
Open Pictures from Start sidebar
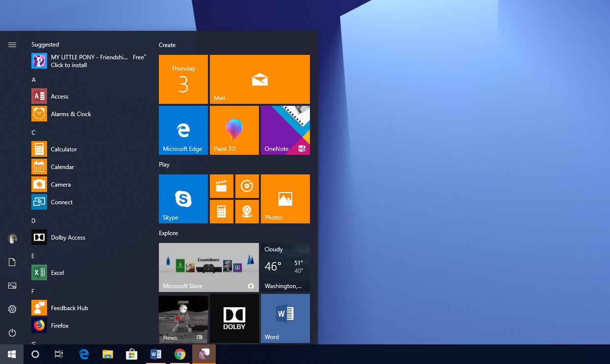pyautogui.click(x=12, y=286)
